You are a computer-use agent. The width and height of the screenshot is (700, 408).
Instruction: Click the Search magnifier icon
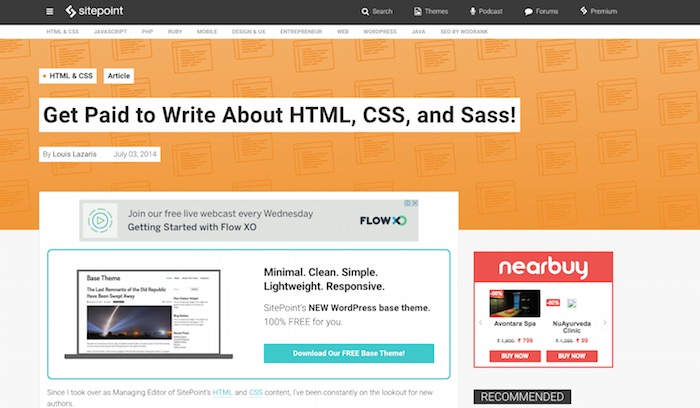365,12
